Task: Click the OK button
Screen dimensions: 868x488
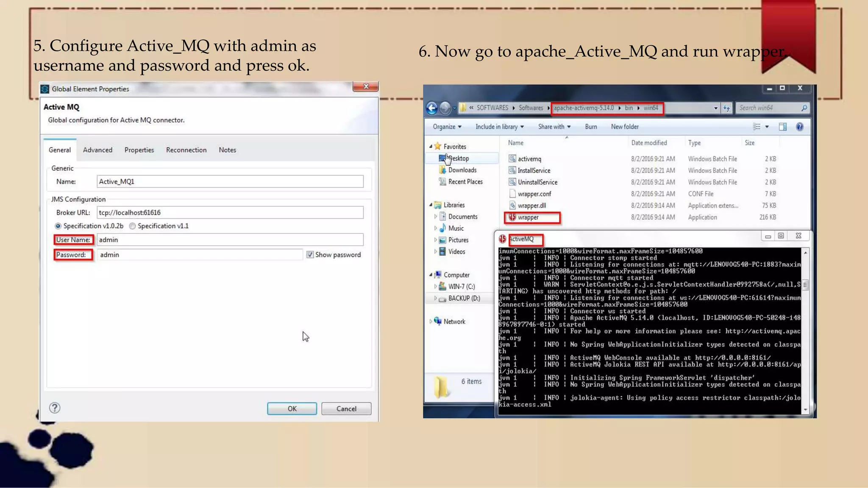Action: (292, 408)
